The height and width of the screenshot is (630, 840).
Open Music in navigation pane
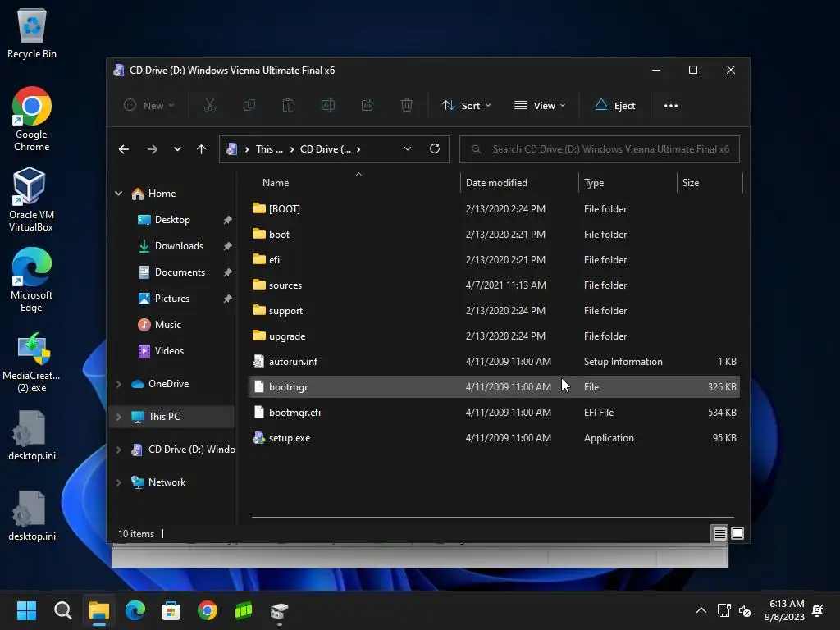point(167,325)
